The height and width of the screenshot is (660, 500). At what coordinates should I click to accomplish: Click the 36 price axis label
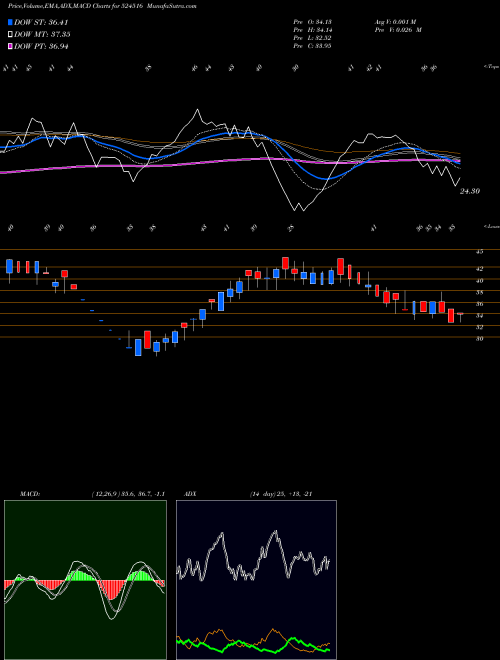(479, 304)
